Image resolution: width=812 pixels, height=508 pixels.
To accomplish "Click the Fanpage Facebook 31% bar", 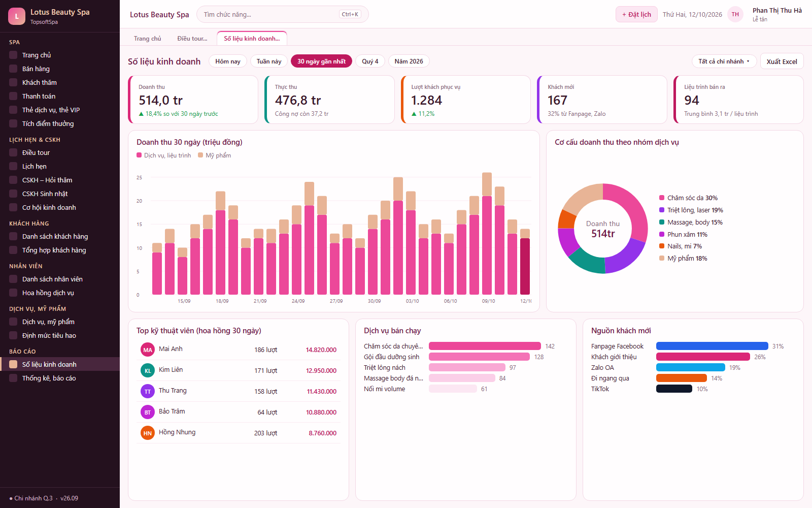I will click(x=713, y=346).
